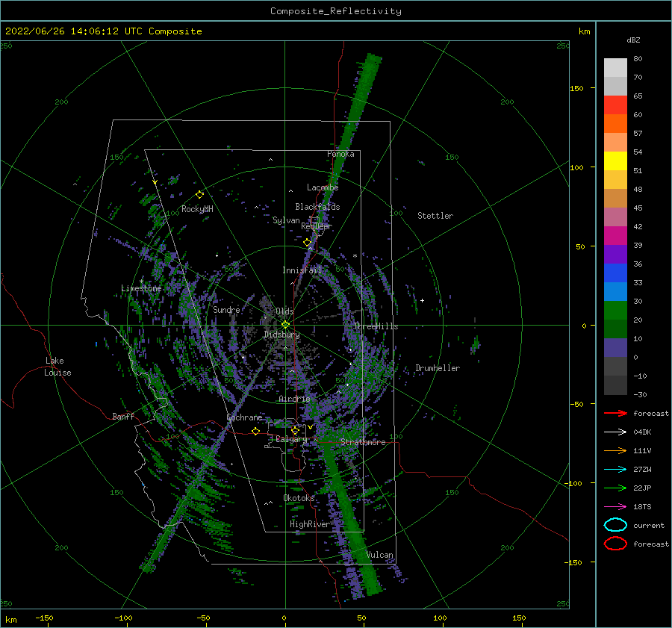Viewport: 672px width, 628px height.
Task: Select the green 30 dBZ color swatch
Action: tap(615, 310)
